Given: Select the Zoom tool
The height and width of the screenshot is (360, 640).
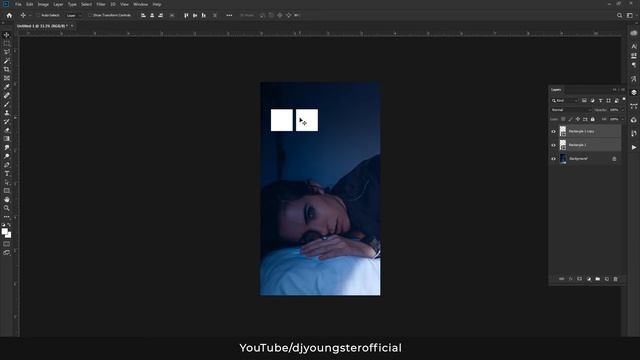Looking at the screenshot, I should pyautogui.click(x=7, y=208).
